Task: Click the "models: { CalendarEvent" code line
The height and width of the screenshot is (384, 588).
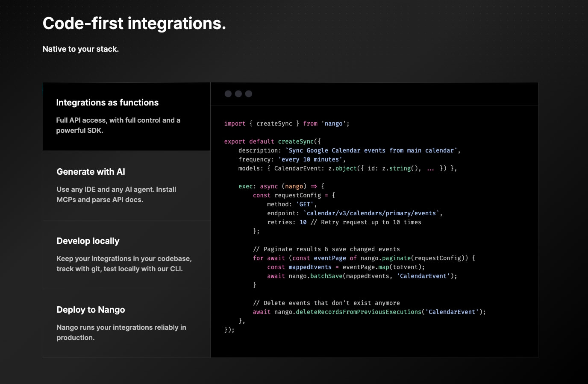Action: pyautogui.click(x=348, y=168)
